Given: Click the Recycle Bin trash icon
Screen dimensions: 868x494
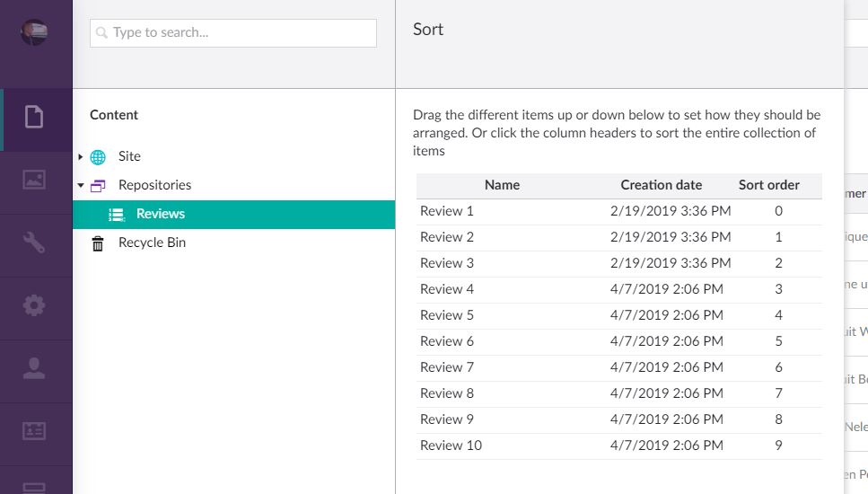Looking at the screenshot, I should tap(98, 243).
